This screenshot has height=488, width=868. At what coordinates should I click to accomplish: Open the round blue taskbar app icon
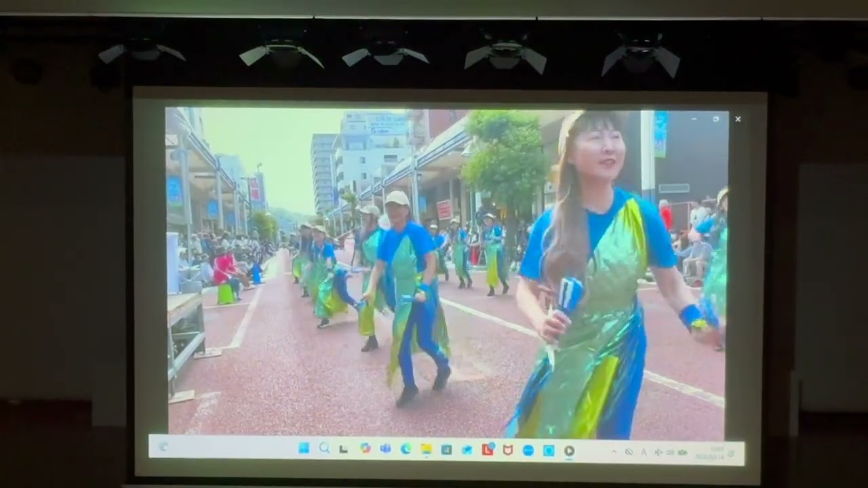(x=528, y=450)
